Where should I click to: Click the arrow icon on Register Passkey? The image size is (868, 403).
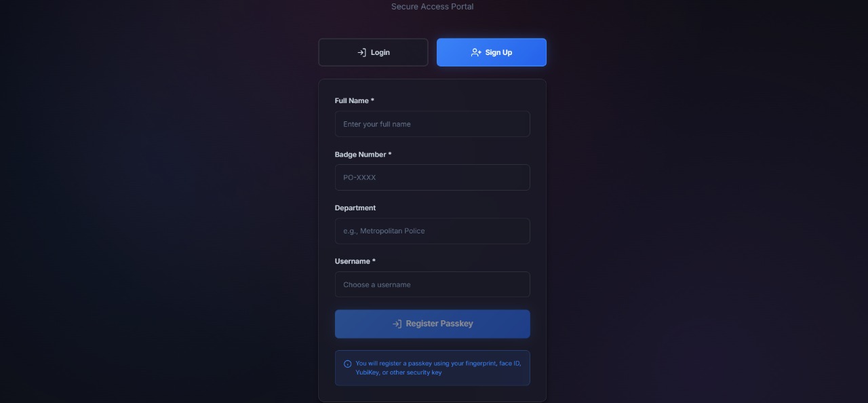(397, 324)
